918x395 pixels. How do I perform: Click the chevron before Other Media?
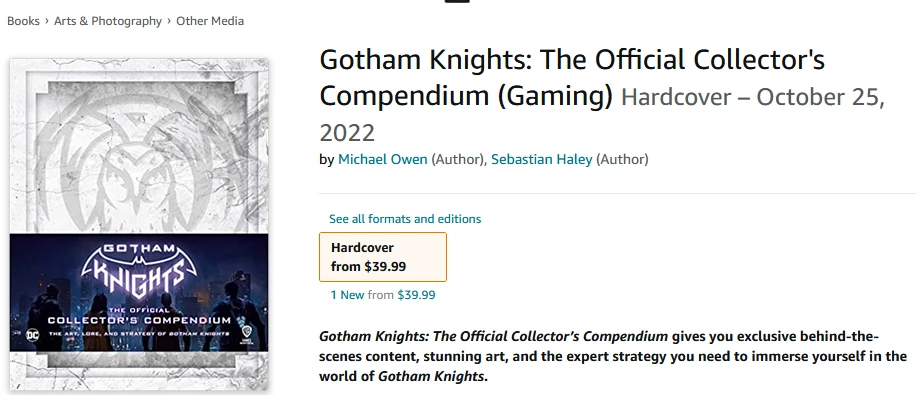(x=169, y=21)
